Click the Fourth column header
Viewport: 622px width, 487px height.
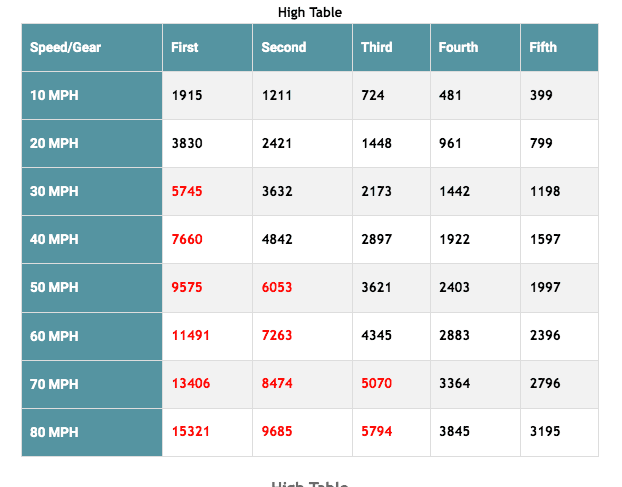click(475, 48)
